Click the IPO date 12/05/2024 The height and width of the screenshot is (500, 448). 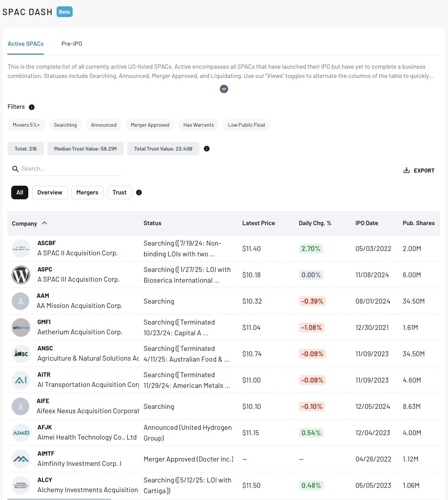pyautogui.click(x=373, y=406)
